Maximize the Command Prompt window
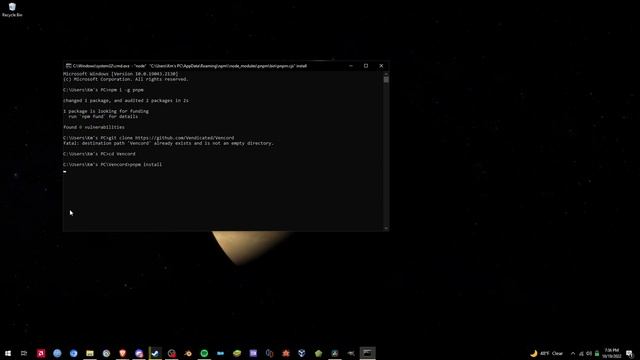This screenshot has width=640, height=360. 366,66
